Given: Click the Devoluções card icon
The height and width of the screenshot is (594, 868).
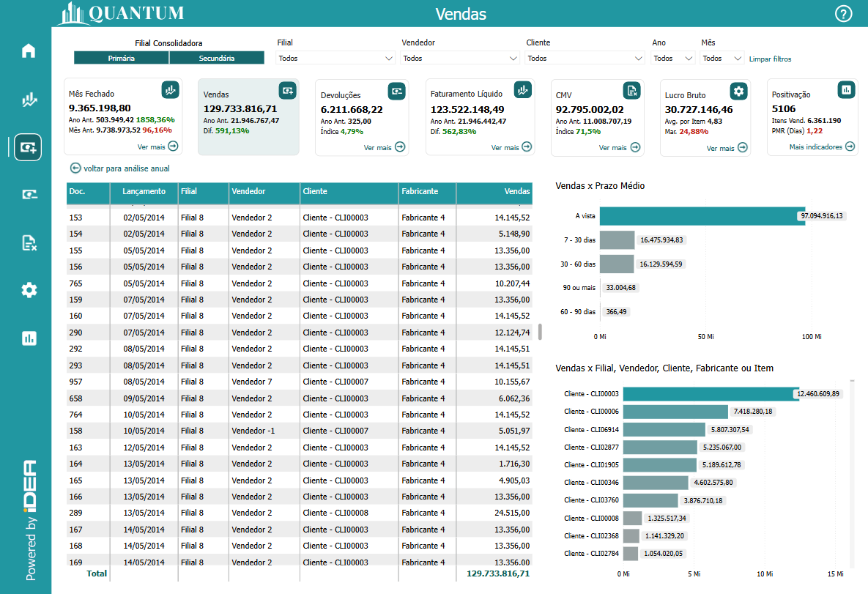Looking at the screenshot, I should [x=396, y=91].
